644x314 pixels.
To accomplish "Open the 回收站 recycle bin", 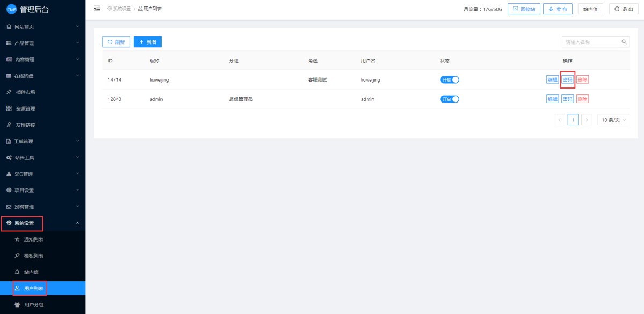I will [x=524, y=9].
